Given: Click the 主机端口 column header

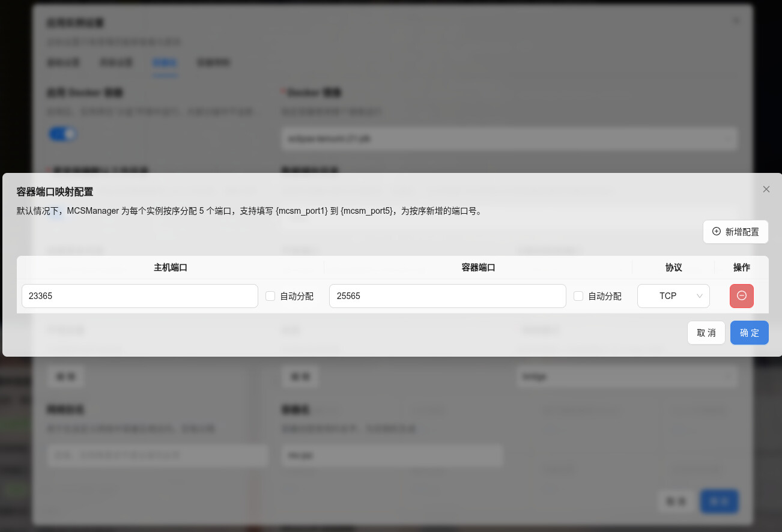Looking at the screenshot, I should 171,267.
